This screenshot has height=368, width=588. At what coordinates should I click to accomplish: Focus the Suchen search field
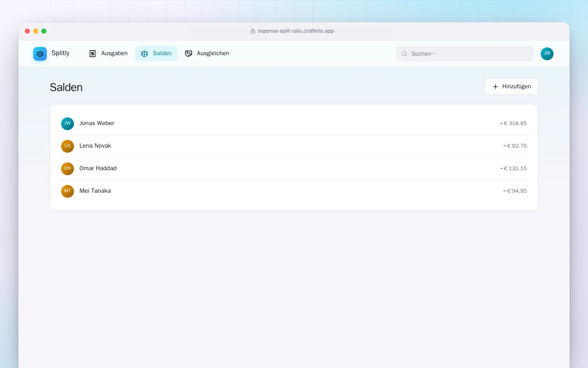[465, 54]
